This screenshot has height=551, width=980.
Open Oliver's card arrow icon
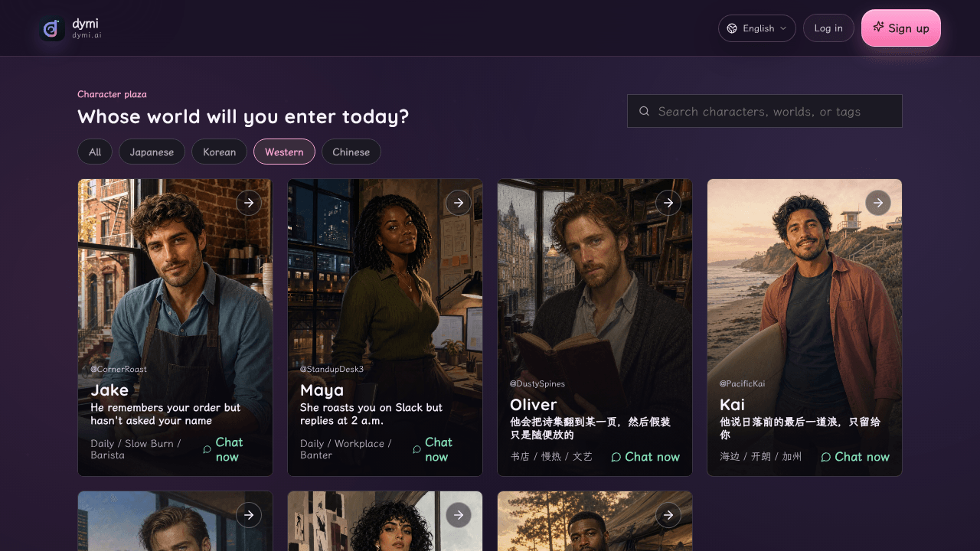coord(668,203)
